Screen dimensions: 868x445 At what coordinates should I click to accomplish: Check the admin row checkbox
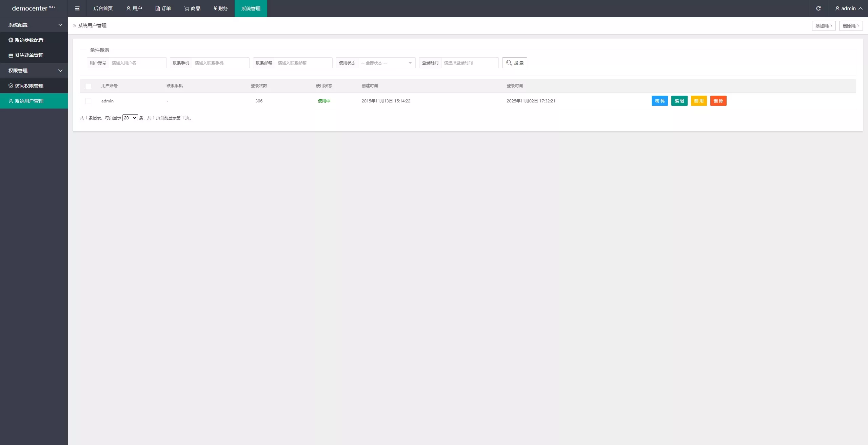pos(88,101)
